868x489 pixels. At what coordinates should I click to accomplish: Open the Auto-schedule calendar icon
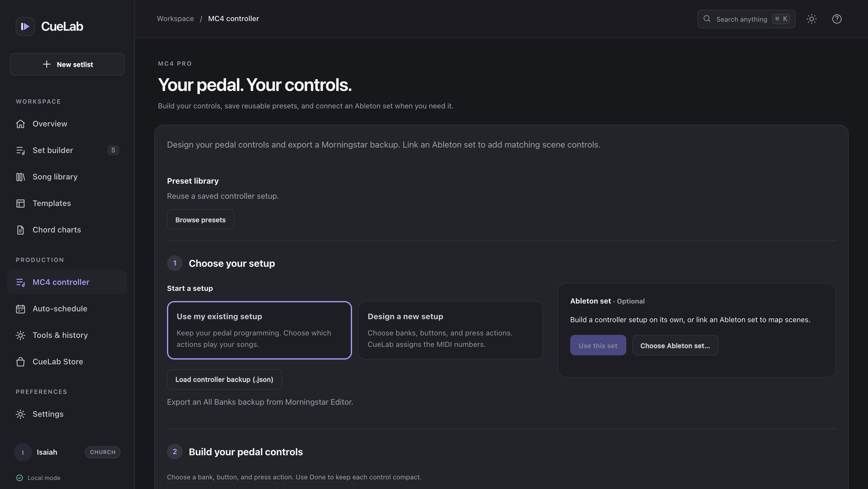pos(20,309)
